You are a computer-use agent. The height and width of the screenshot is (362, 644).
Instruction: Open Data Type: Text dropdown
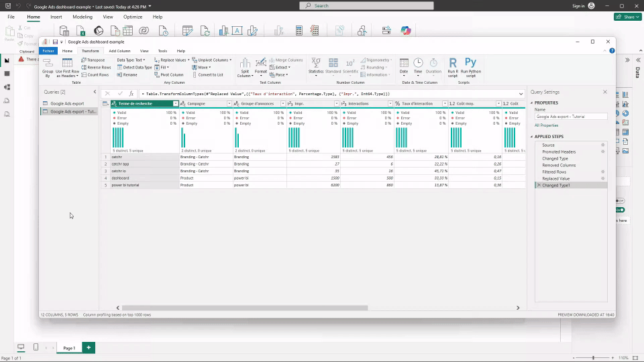click(x=131, y=60)
